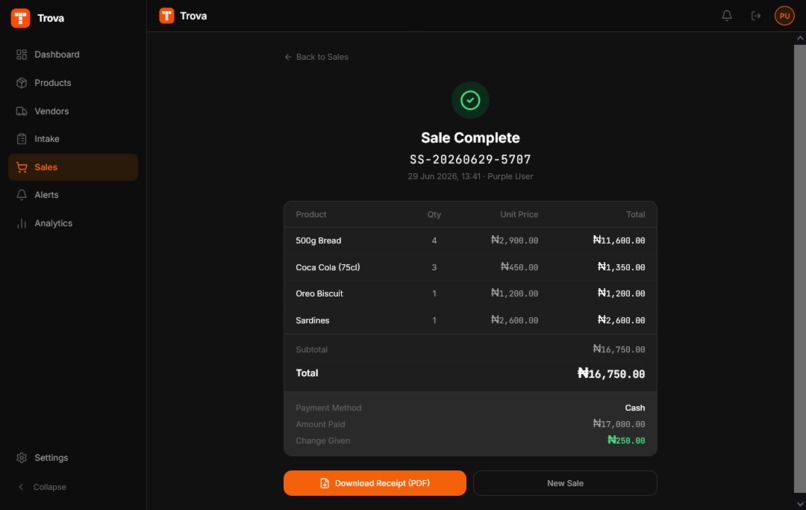Click the Qty column header
The image size is (806, 510).
coord(434,214)
